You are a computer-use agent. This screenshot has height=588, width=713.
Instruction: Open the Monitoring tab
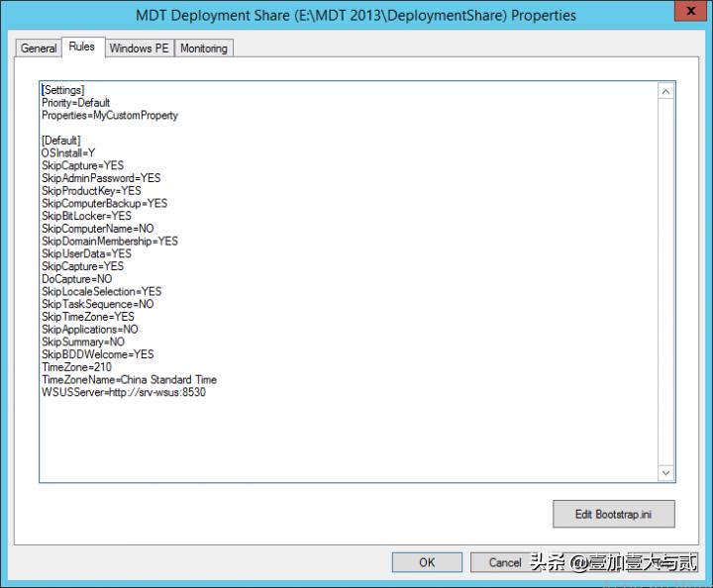click(204, 49)
